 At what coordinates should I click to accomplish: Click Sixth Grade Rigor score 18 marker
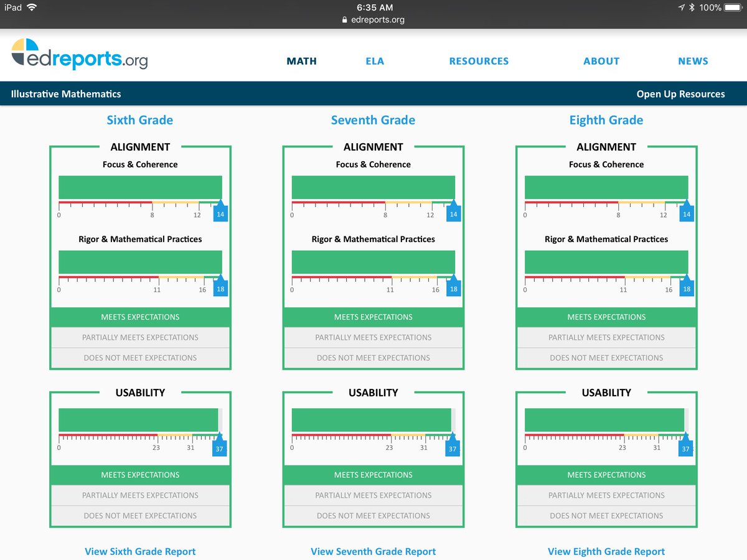click(x=220, y=286)
